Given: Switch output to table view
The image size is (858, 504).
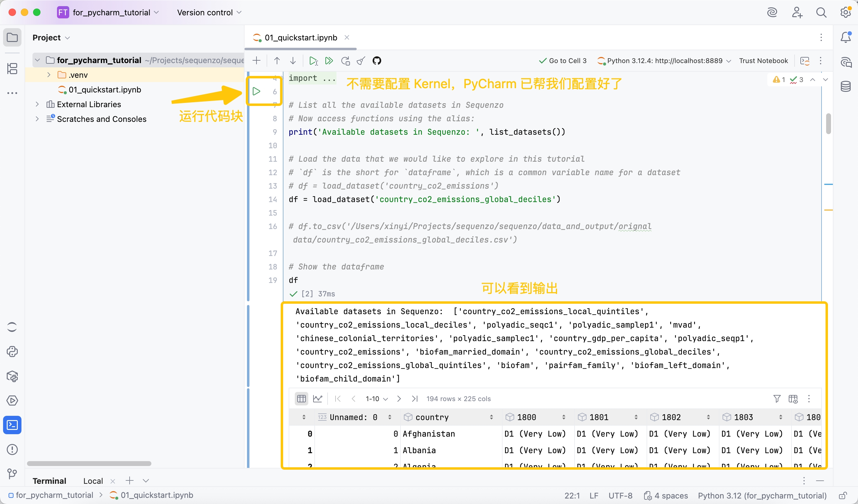Looking at the screenshot, I should (x=301, y=398).
